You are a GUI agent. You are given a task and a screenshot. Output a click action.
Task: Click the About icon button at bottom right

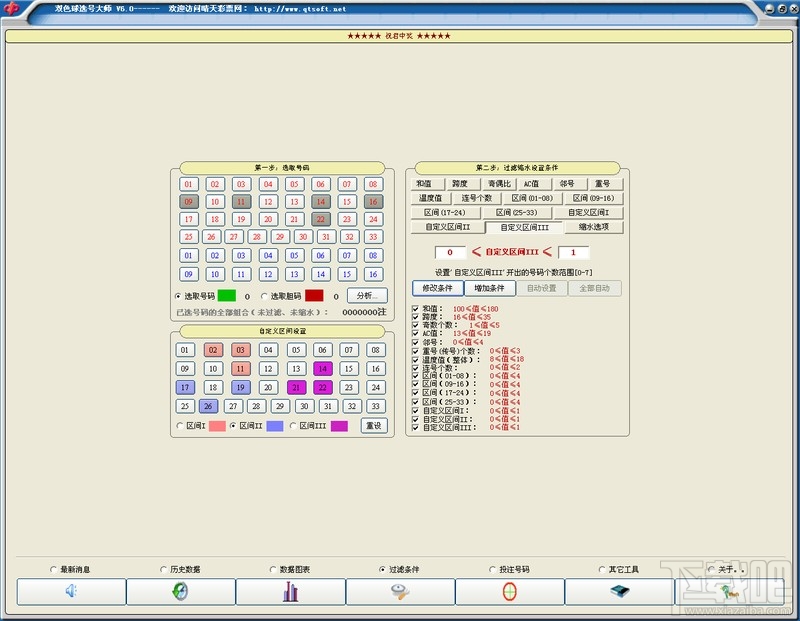729,591
